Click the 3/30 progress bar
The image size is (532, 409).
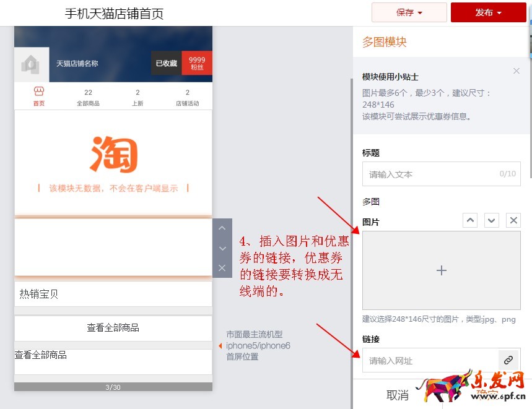tap(113, 387)
